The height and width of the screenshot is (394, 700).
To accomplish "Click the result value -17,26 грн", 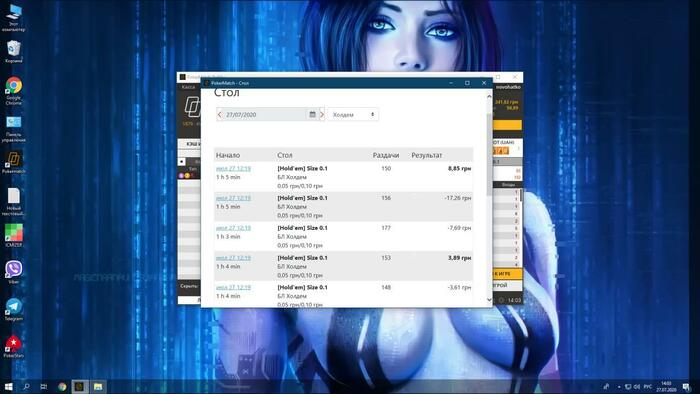I will 458,198.
